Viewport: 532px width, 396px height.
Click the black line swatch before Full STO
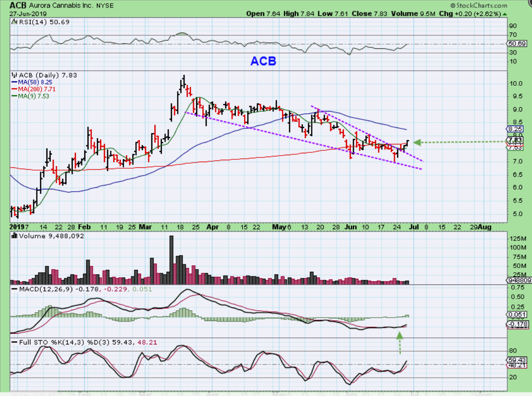[x=15, y=342]
